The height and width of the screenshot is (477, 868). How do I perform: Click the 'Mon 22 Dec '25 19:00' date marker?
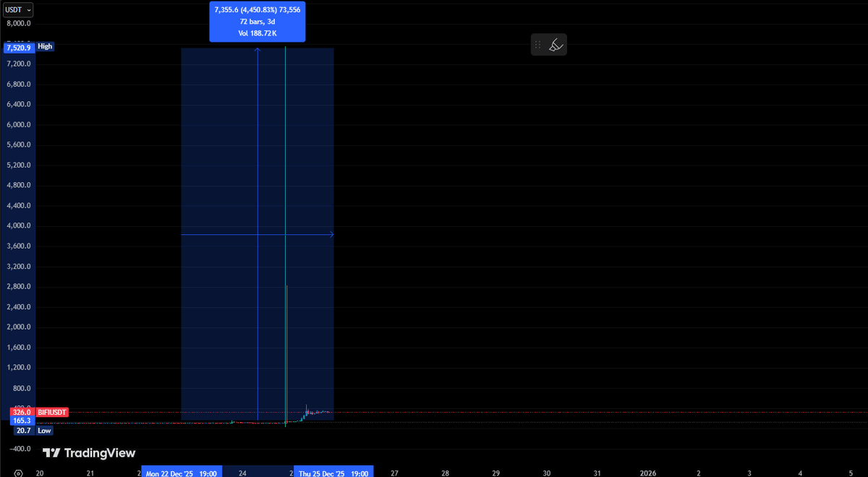(182, 473)
